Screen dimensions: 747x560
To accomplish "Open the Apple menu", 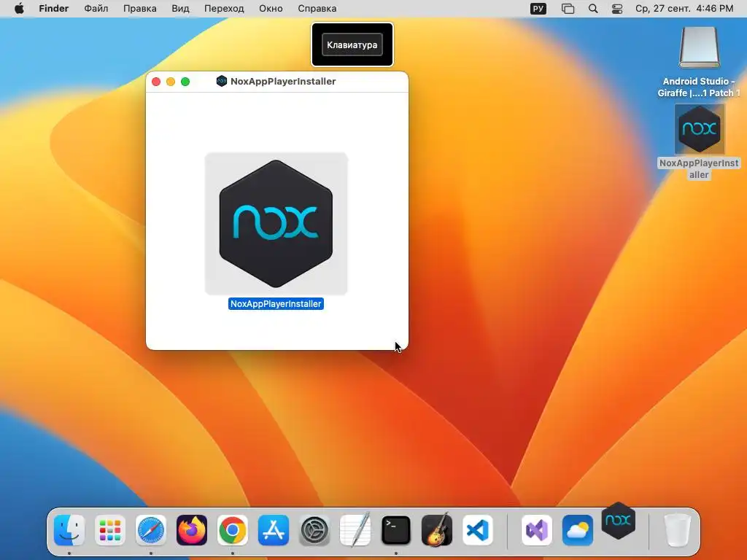I will pos(19,9).
